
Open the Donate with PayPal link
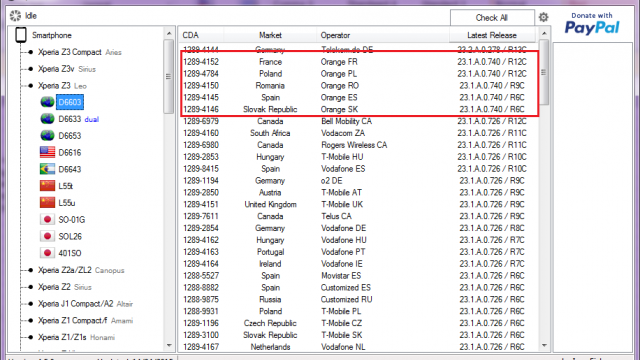coord(592,23)
